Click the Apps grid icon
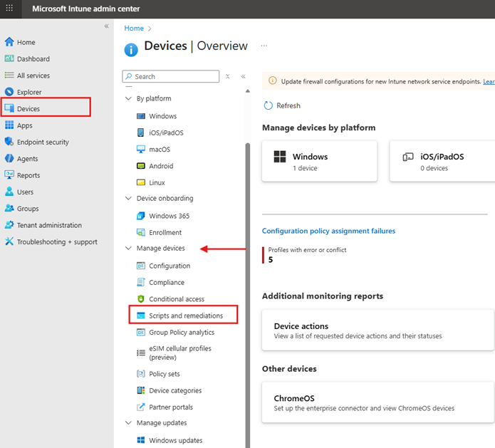Screen dimensions: 495x448 (9, 125)
